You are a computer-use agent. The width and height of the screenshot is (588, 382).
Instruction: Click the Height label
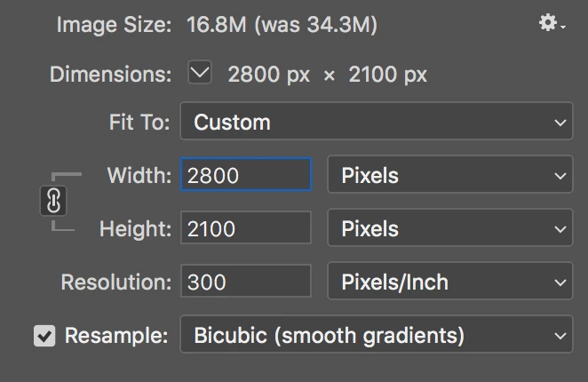tap(135, 228)
